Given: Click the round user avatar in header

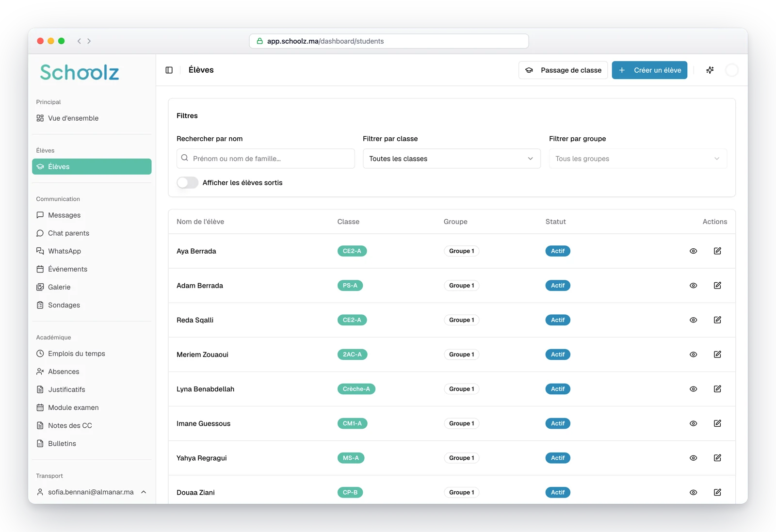Looking at the screenshot, I should click(x=731, y=70).
